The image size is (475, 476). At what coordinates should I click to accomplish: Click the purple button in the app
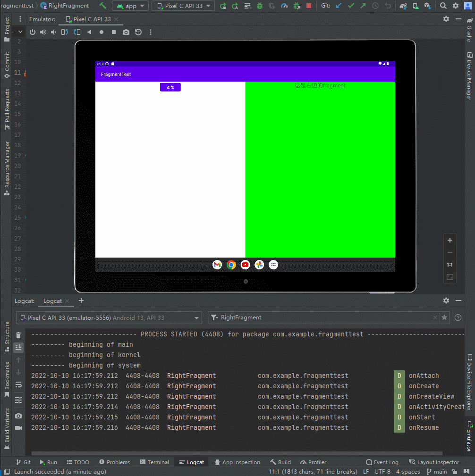click(x=170, y=87)
